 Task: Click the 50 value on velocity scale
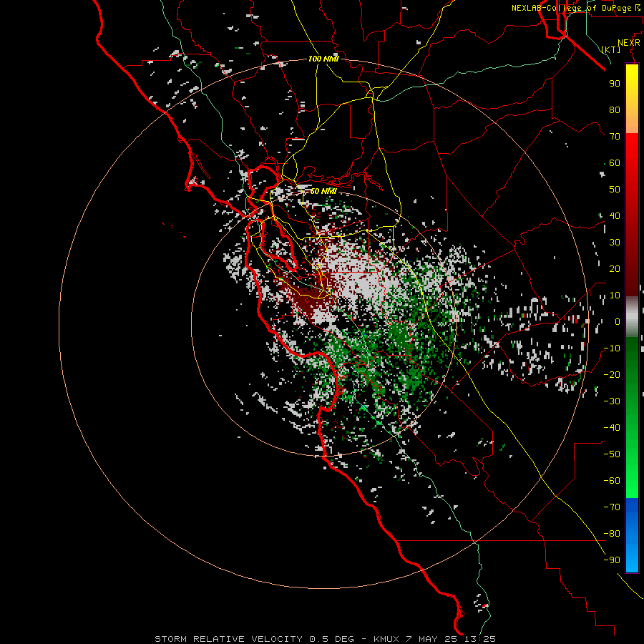pos(615,190)
